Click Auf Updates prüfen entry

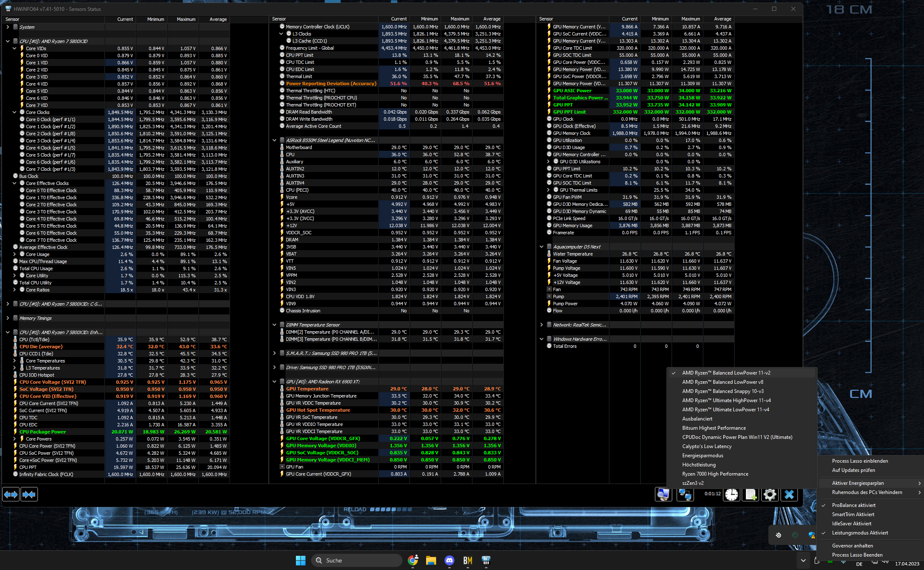pos(853,470)
